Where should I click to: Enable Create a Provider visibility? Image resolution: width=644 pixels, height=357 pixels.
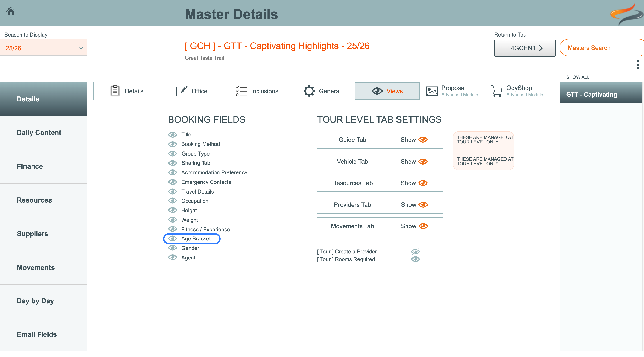point(415,252)
